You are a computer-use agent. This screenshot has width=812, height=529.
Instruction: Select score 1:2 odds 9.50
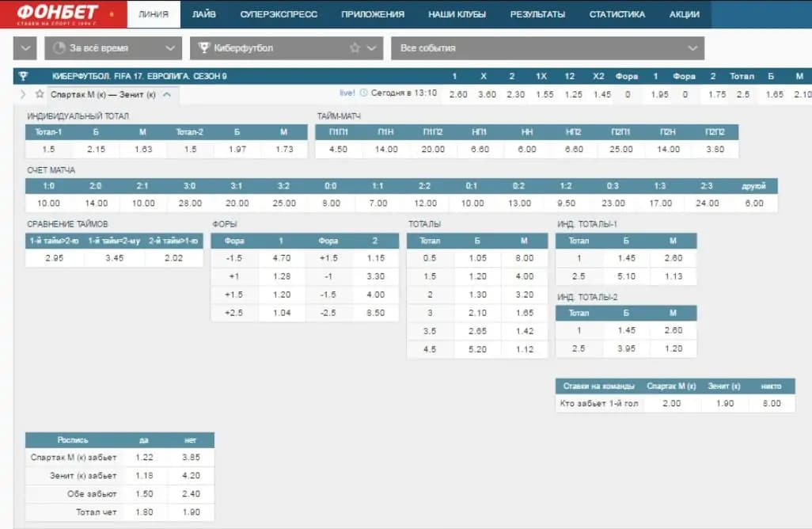(567, 203)
